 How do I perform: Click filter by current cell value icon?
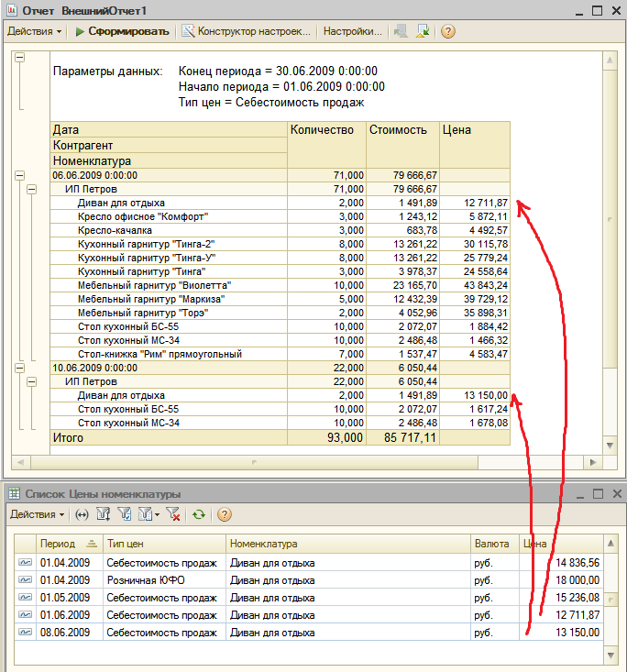pos(125,514)
